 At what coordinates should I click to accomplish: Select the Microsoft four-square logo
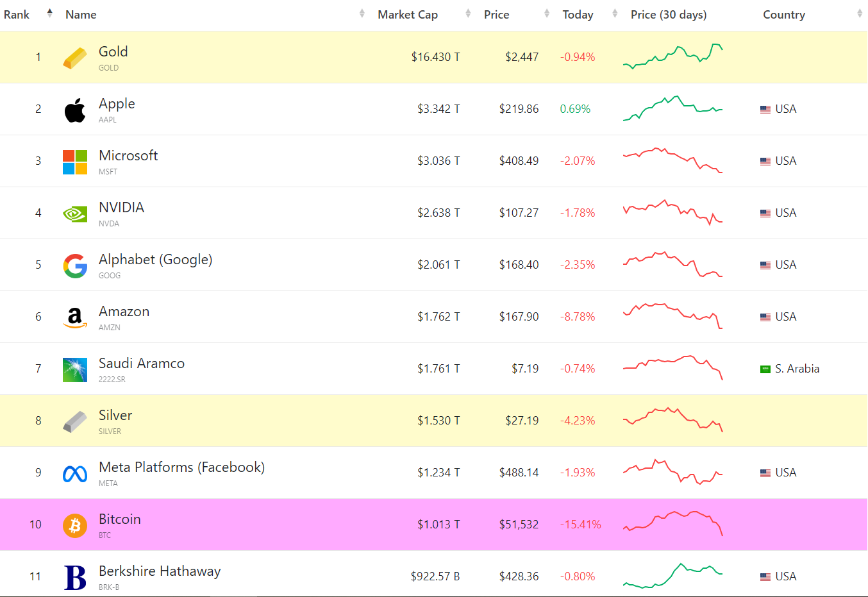75,161
